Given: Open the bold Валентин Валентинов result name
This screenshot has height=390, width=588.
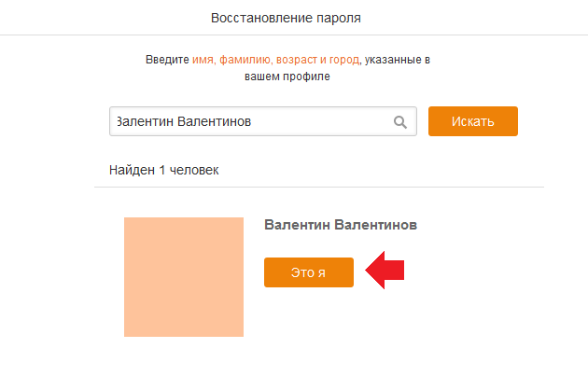Looking at the screenshot, I should (341, 225).
